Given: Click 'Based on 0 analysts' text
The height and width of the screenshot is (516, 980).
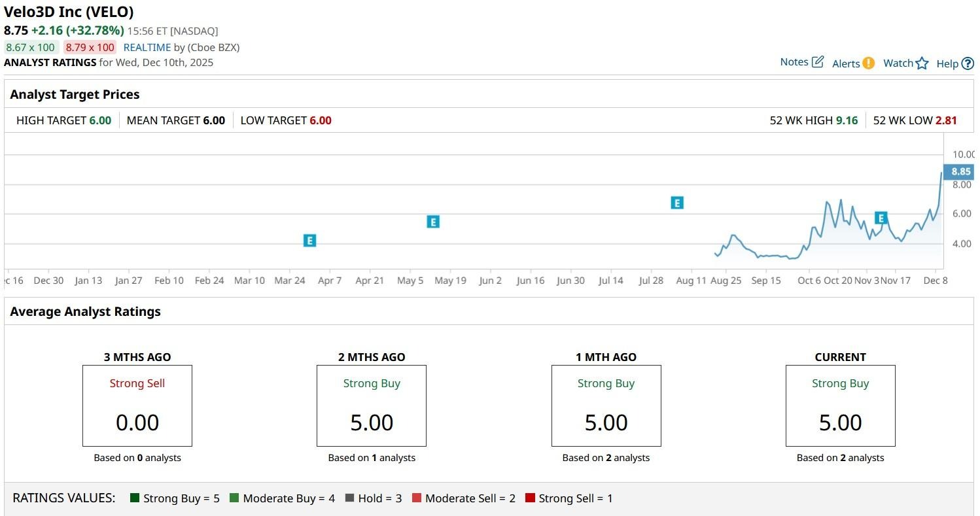Looking at the screenshot, I should [137, 458].
